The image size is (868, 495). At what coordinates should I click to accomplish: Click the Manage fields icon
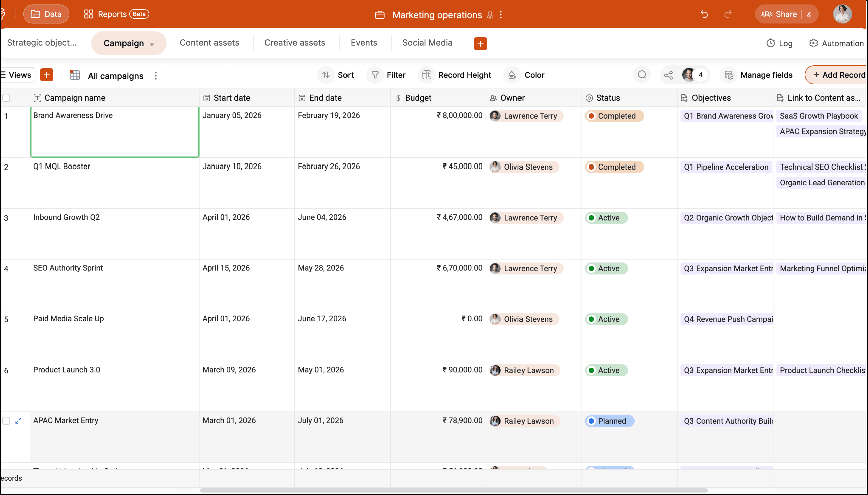pyautogui.click(x=729, y=75)
